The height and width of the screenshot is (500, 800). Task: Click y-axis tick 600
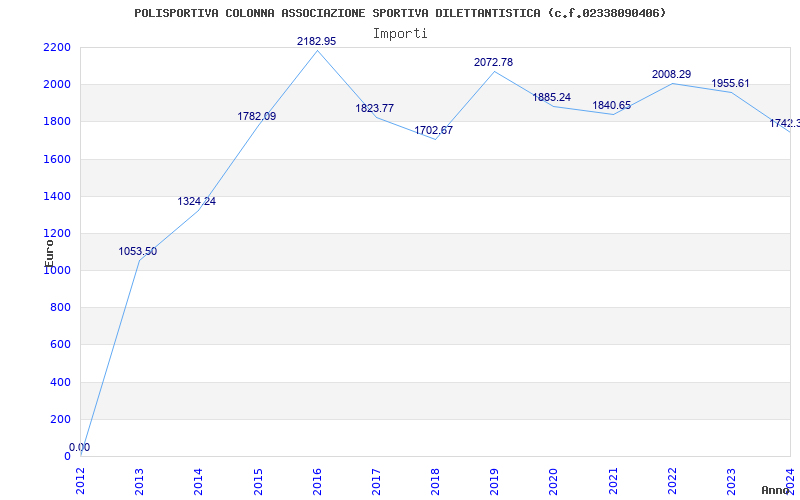[x=60, y=345]
